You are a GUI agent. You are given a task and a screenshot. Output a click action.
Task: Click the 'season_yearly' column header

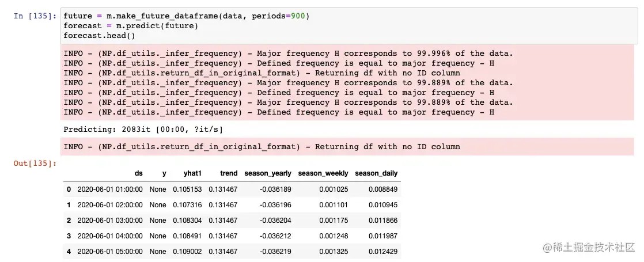tap(268, 173)
